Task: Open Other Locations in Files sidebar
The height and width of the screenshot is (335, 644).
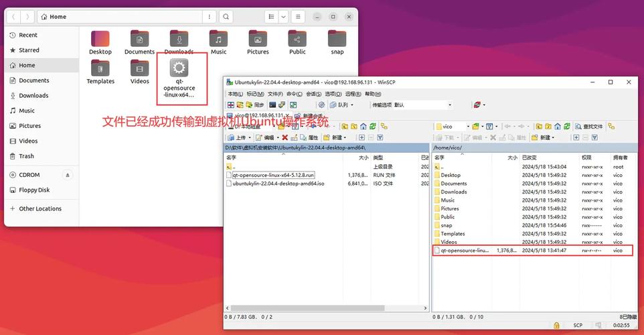Action: point(40,209)
